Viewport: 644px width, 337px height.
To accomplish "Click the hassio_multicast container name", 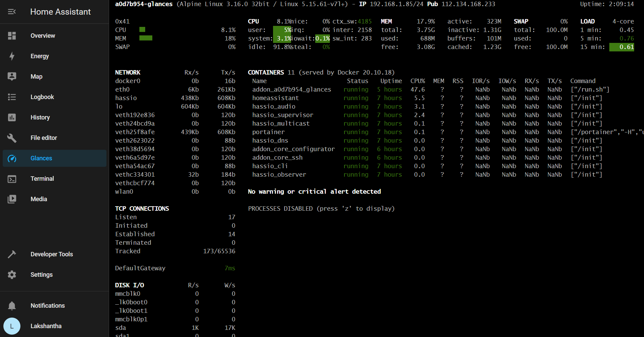I will 281,124.
